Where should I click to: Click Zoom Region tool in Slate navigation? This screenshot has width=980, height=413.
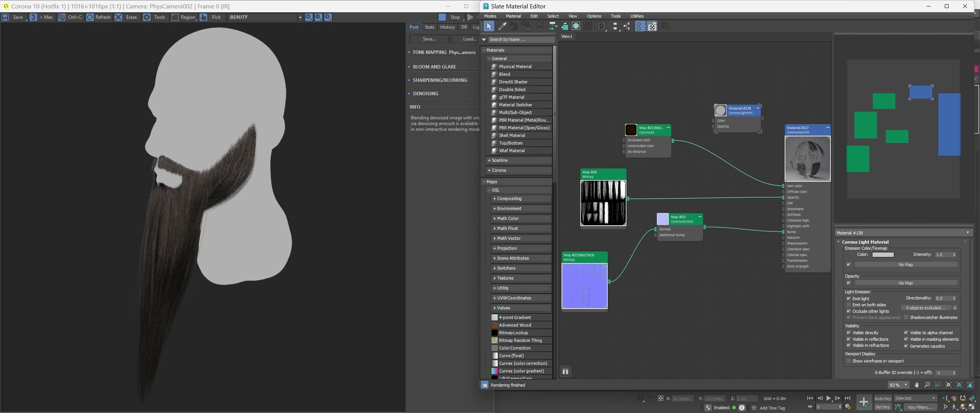pyautogui.click(x=938, y=385)
